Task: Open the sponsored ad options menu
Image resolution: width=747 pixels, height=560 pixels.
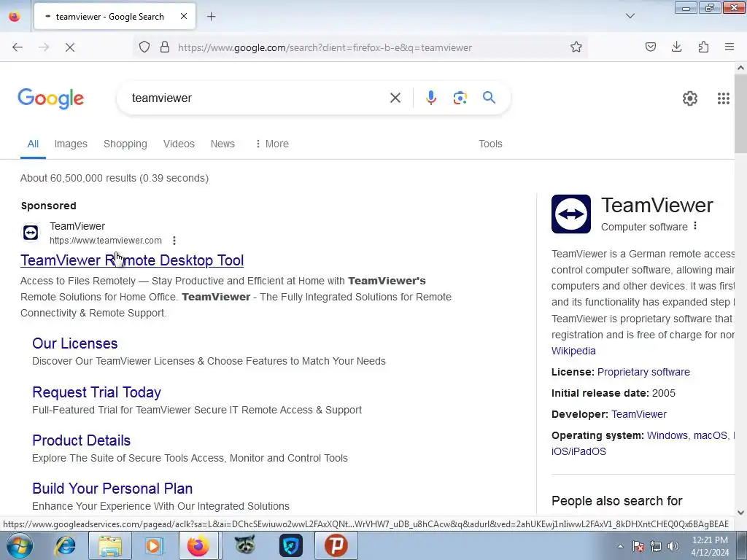Action: (174, 241)
